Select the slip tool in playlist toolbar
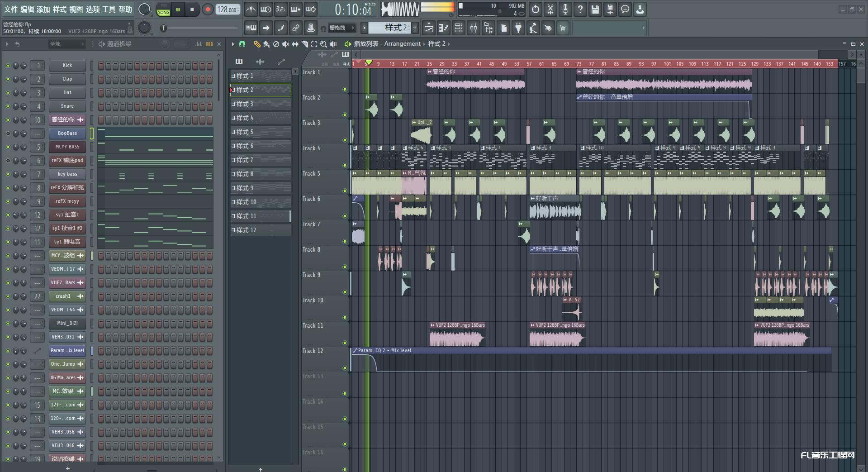Viewport: 868px width, 472px height. (295, 44)
